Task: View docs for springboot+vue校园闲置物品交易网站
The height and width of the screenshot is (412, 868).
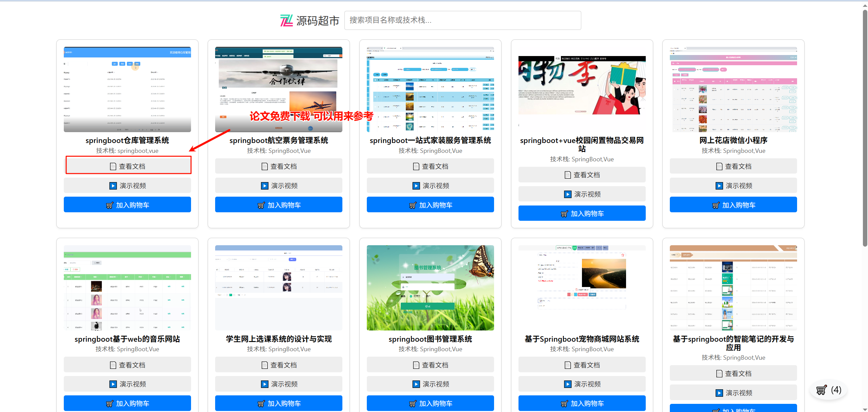Action: coord(582,175)
